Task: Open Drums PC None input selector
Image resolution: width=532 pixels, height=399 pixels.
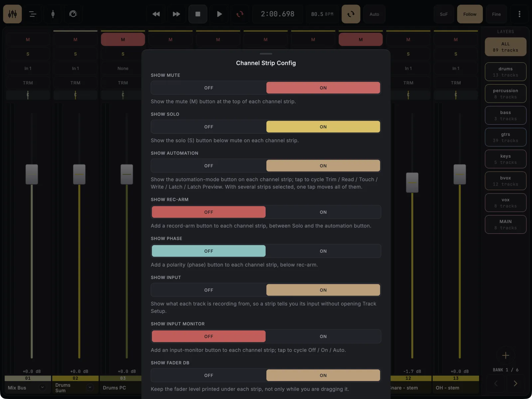Action: (123, 68)
